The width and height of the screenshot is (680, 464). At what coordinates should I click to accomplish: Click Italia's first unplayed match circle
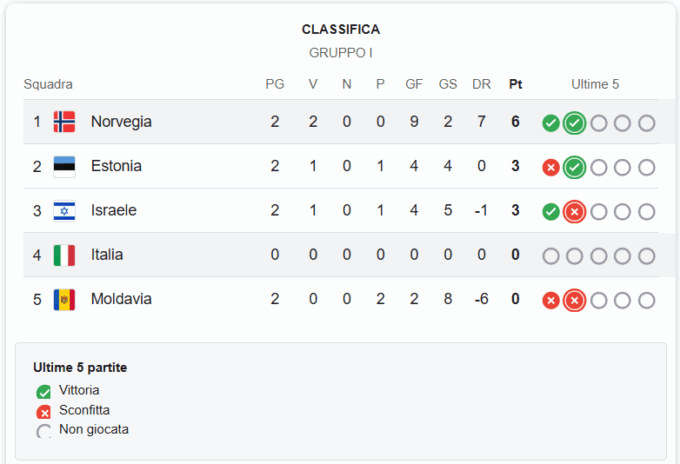click(551, 256)
